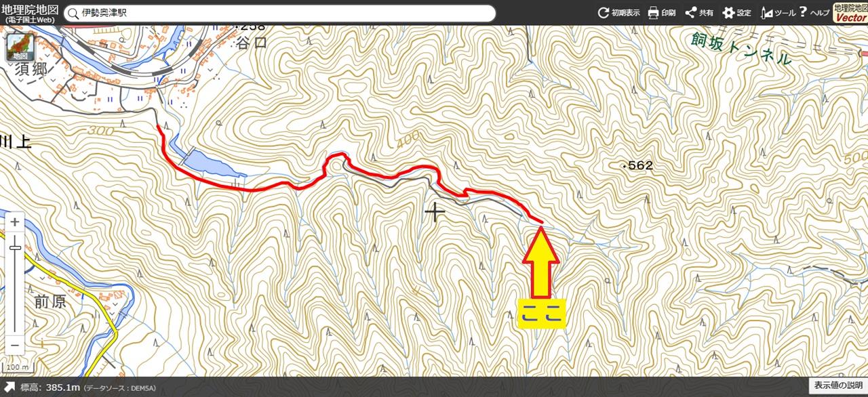Click the magnifier search icon
This screenshot has height=397, width=868.
click(73, 14)
